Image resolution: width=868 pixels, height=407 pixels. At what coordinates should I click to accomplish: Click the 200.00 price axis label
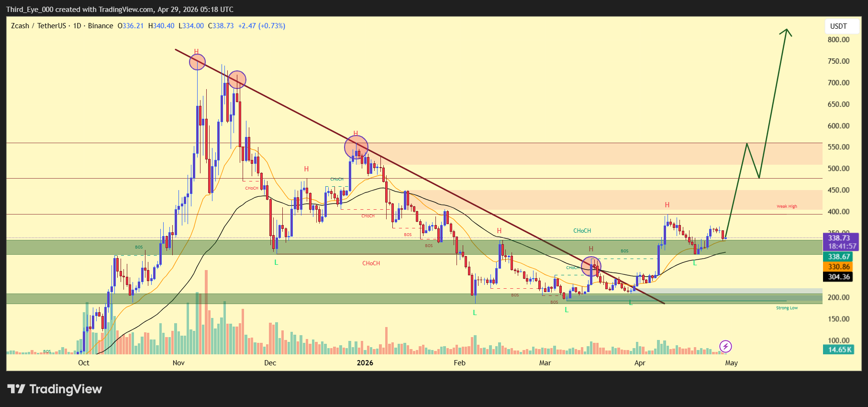tap(839, 297)
